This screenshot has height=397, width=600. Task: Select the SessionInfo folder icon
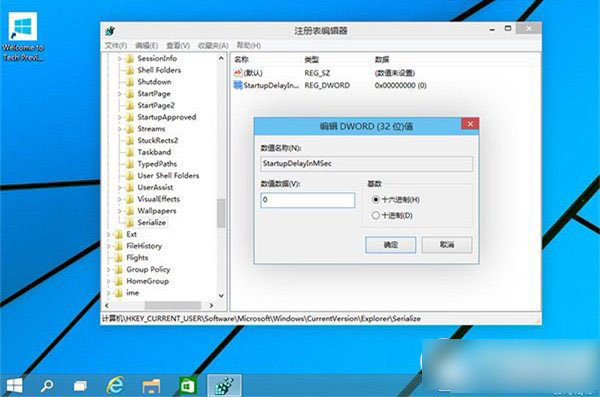[x=130, y=58]
